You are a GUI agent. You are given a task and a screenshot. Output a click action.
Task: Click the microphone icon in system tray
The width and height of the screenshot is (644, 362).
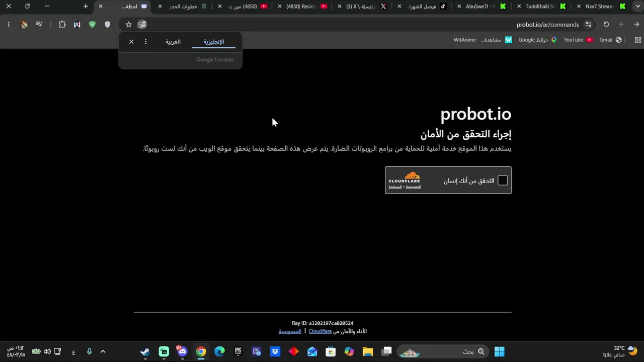(89, 351)
